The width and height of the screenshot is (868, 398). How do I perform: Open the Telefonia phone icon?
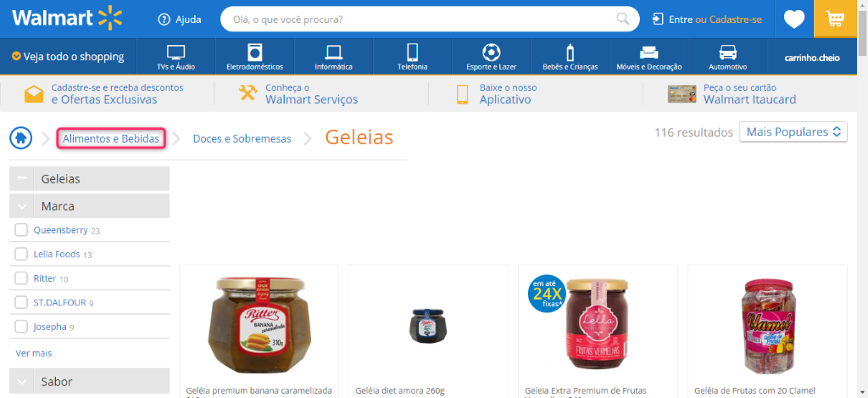pyautogui.click(x=413, y=52)
